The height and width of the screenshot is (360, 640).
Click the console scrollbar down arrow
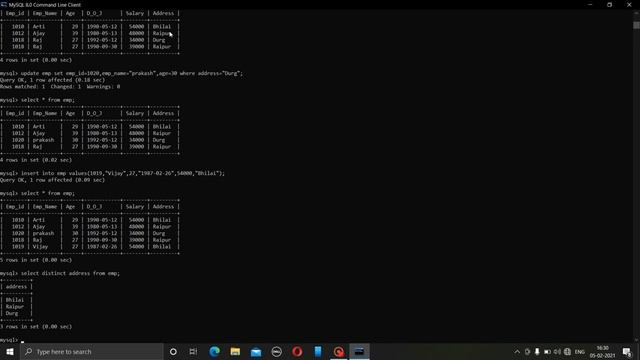pos(636,340)
